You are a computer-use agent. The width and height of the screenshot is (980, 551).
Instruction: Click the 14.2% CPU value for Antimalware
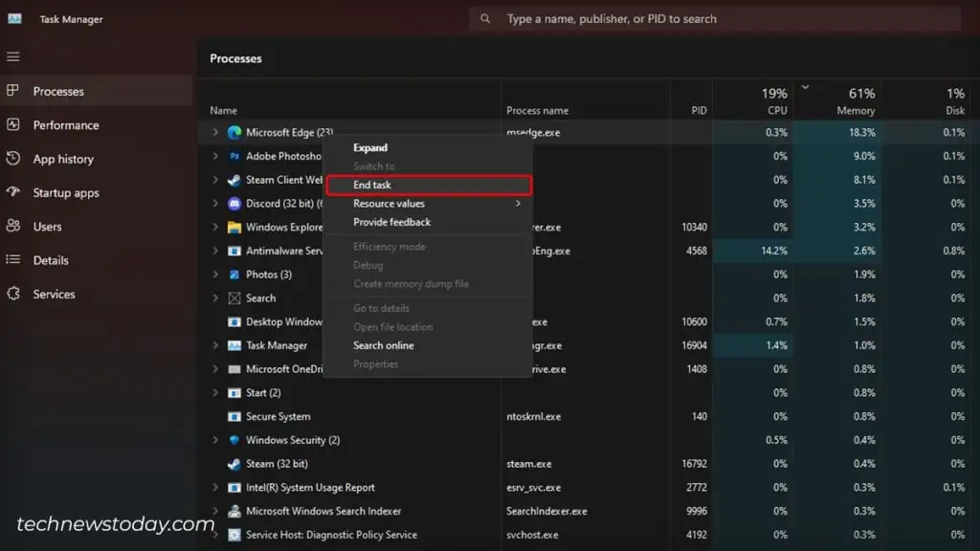pyautogui.click(x=773, y=252)
